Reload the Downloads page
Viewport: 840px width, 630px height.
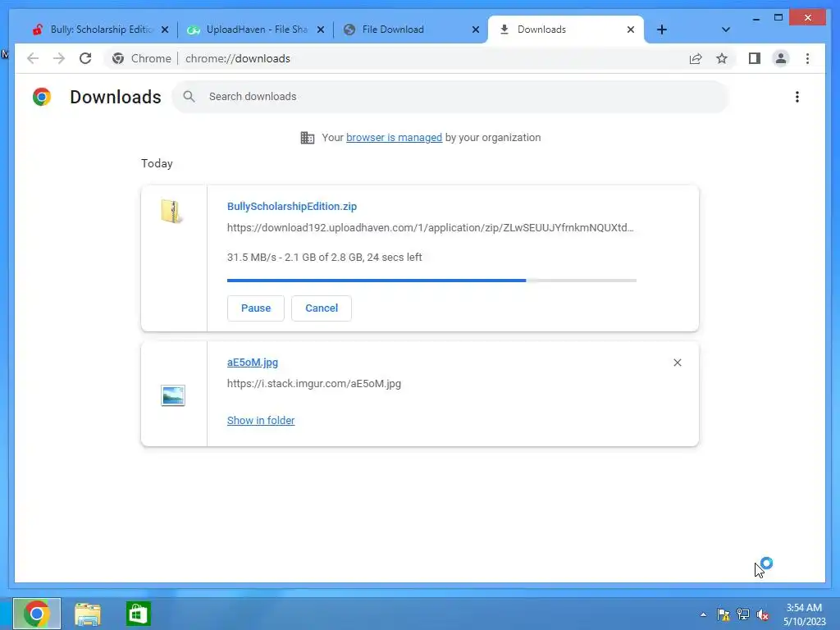pos(85,58)
